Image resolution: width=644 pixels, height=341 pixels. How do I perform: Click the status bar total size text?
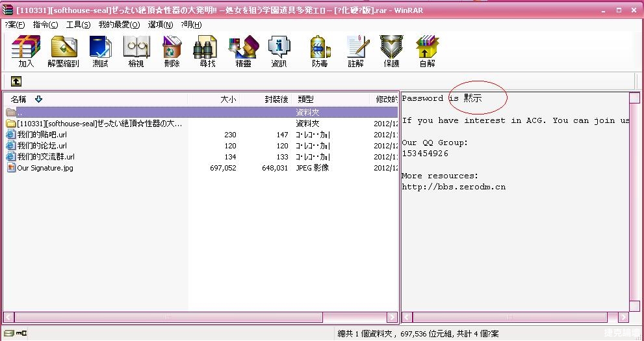click(418, 334)
